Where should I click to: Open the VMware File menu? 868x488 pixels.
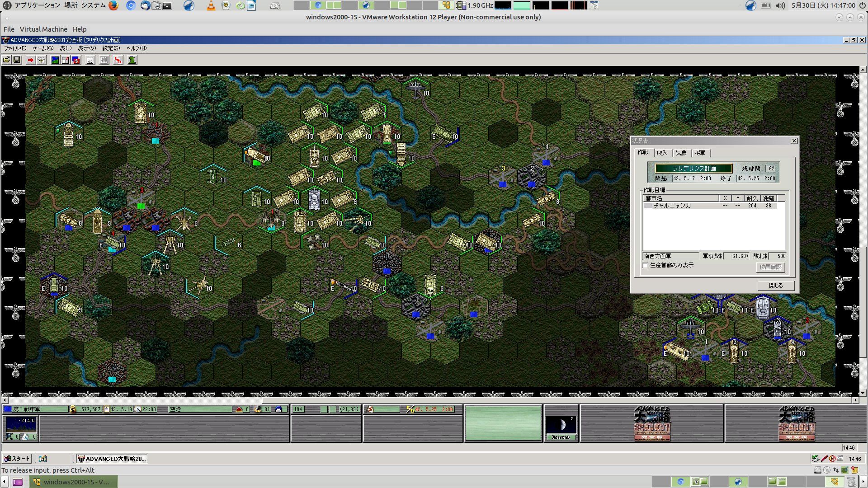(9, 29)
